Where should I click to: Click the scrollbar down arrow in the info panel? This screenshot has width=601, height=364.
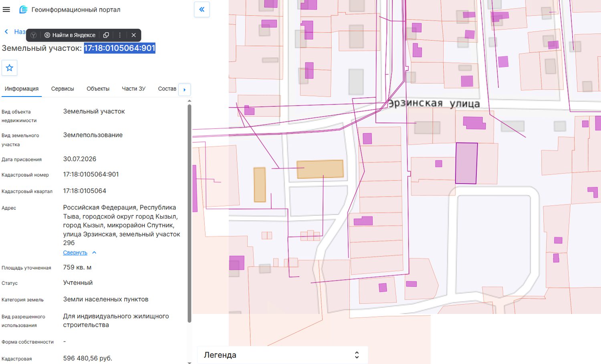click(x=190, y=362)
